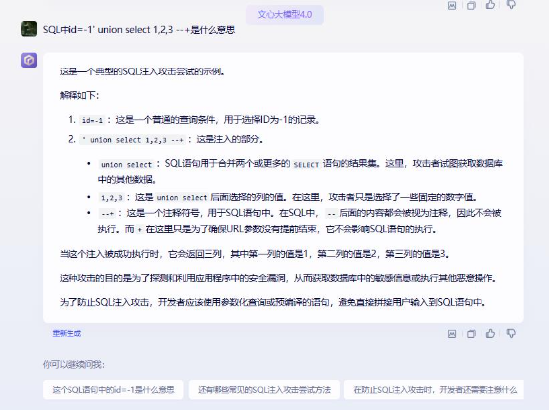
Task: Click the markdown export icon below the reply
Action: click(452, 334)
